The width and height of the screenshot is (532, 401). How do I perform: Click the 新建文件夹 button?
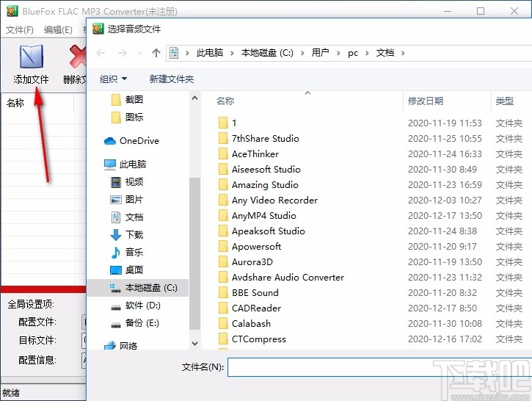(x=172, y=79)
